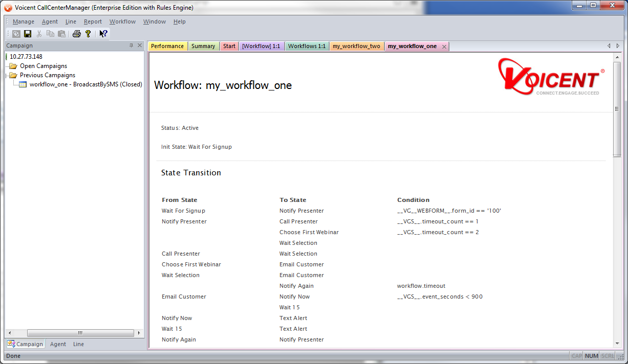Open the Manage menu
Image resolution: width=628 pixels, height=364 pixels.
click(x=24, y=21)
